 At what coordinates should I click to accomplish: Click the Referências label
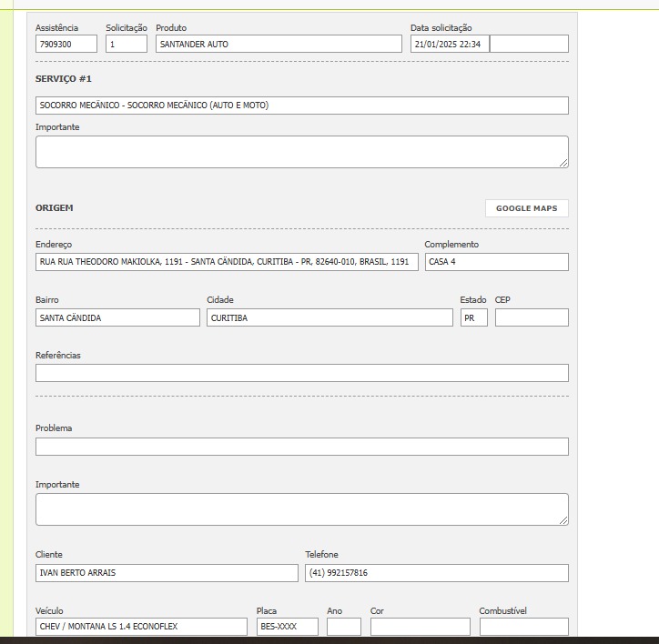tap(58, 356)
